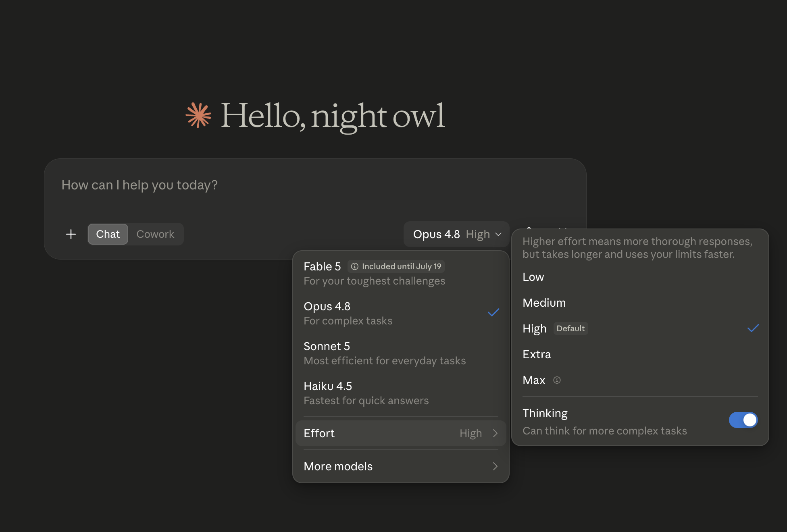Choose the High default effort level
This screenshot has height=532, width=787.
pyautogui.click(x=640, y=328)
